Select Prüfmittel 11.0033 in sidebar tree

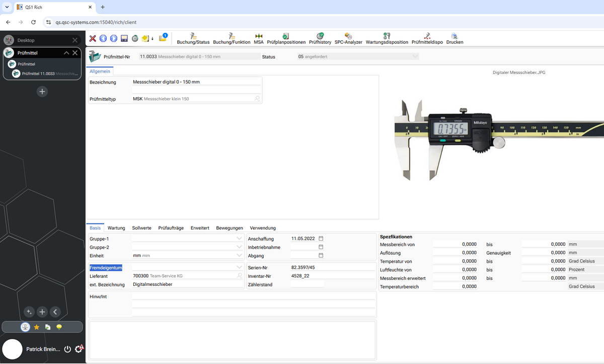pyautogui.click(x=46, y=74)
